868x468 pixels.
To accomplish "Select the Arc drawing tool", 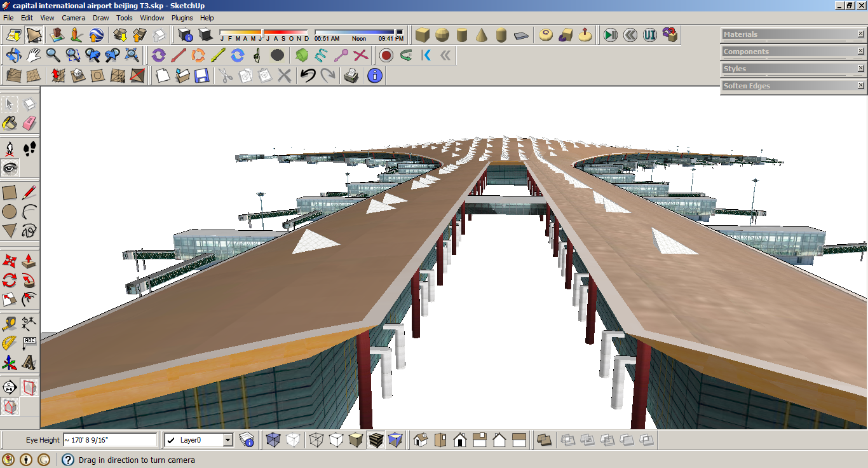I will click(29, 212).
